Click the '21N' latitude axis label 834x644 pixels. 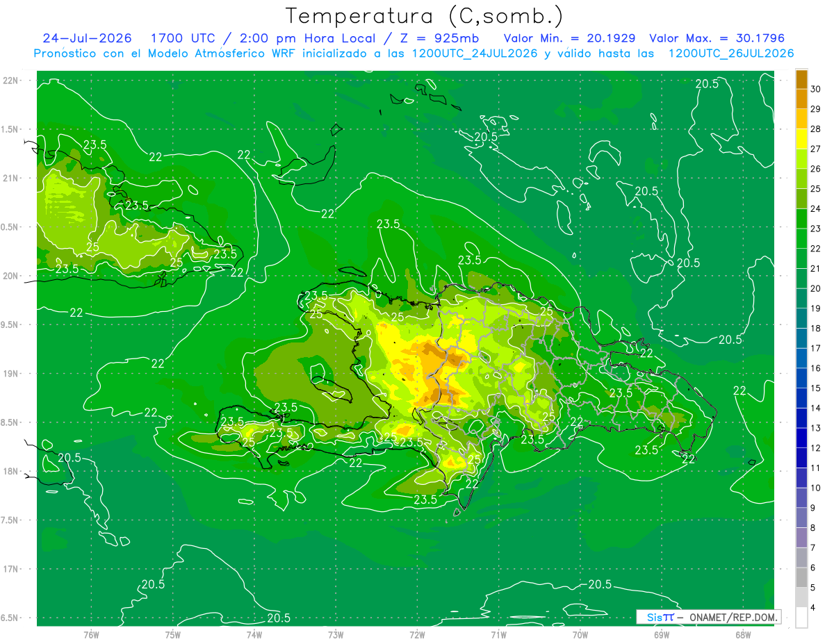click(x=12, y=178)
